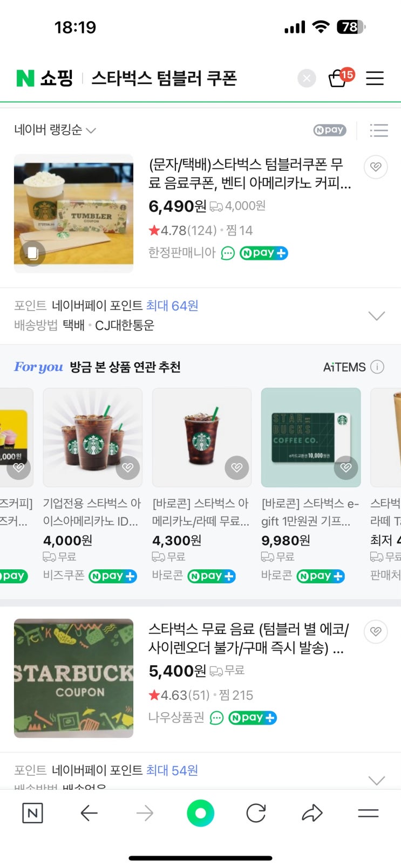The height and width of the screenshot is (868, 401).
Task: Clear the search query with X button
Action: [307, 79]
